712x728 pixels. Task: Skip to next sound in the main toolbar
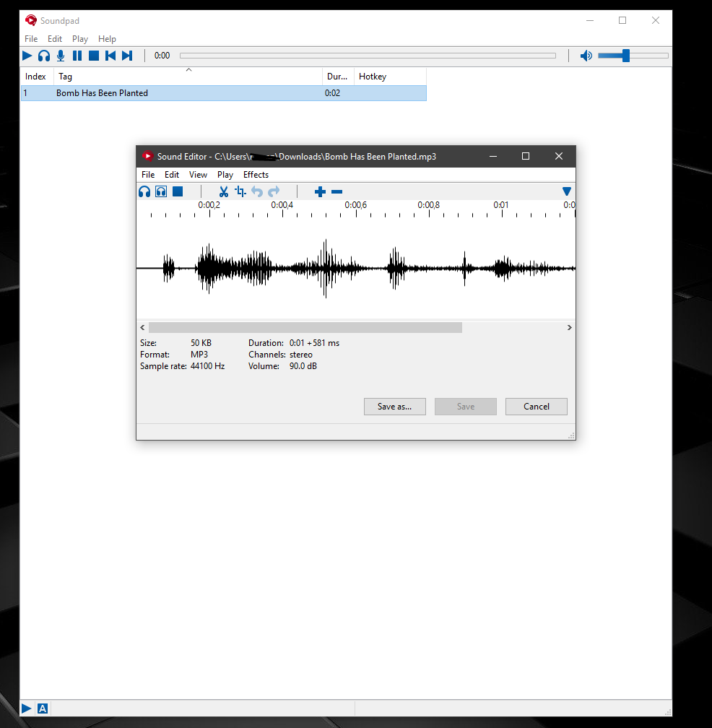click(127, 56)
